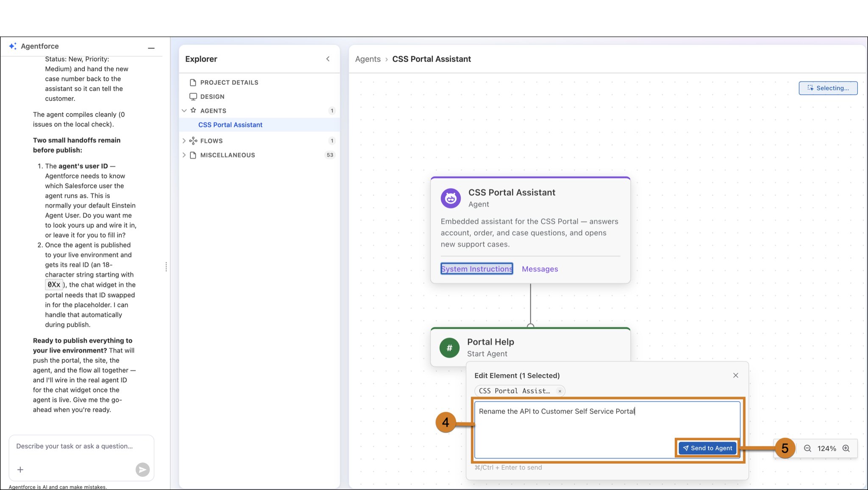
Task: Minimize the Agentforce chat panel
Action: 151,48
